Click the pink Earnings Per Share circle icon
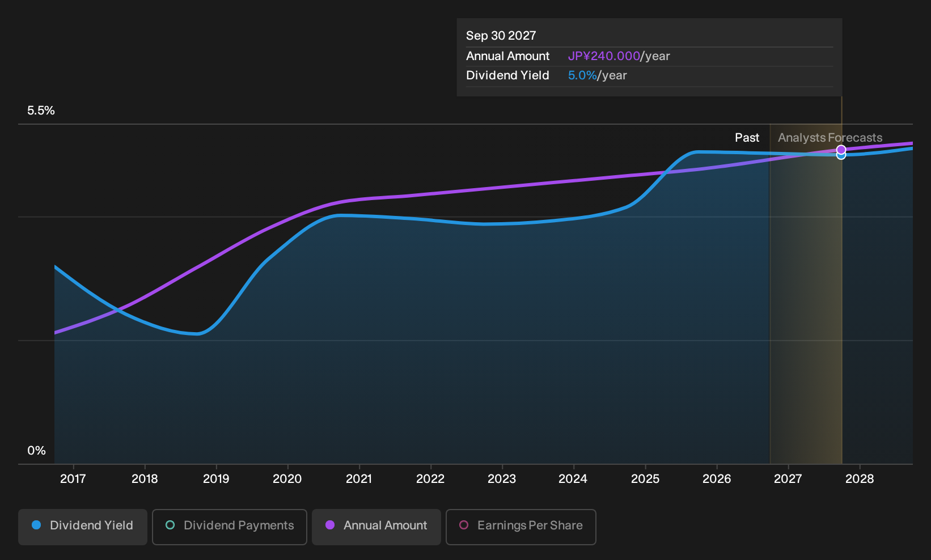931x560 pixels. click(x=464, y=525)
